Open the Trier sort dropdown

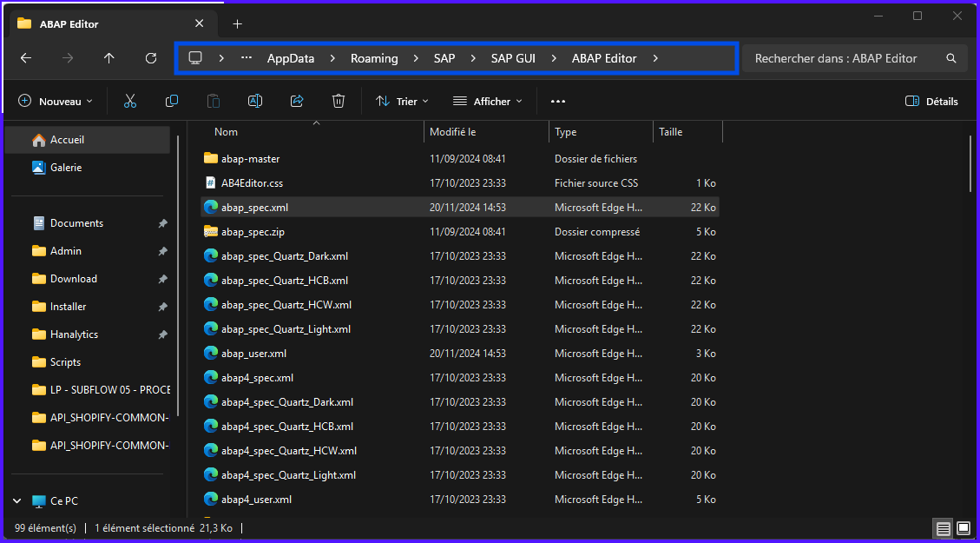402,102
